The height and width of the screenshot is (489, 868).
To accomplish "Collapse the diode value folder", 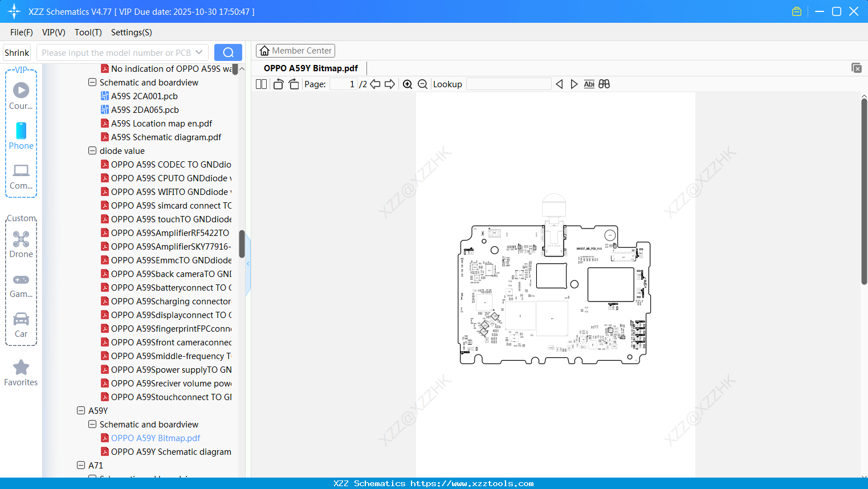I will coord(92,150).
